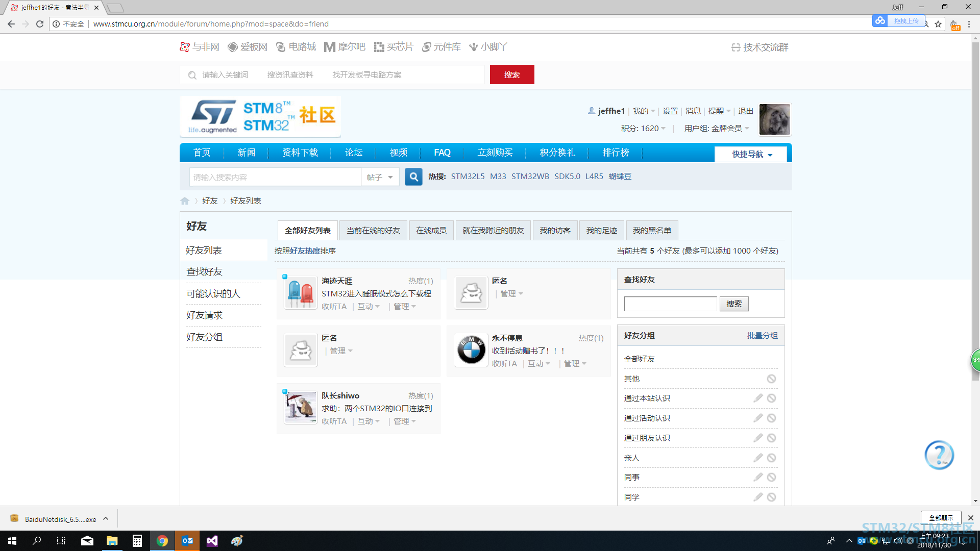Click edit pencil for 通过活动认识 group
Image resolution: width=980 pixels, height=551 pixels.
coord(758,418)
